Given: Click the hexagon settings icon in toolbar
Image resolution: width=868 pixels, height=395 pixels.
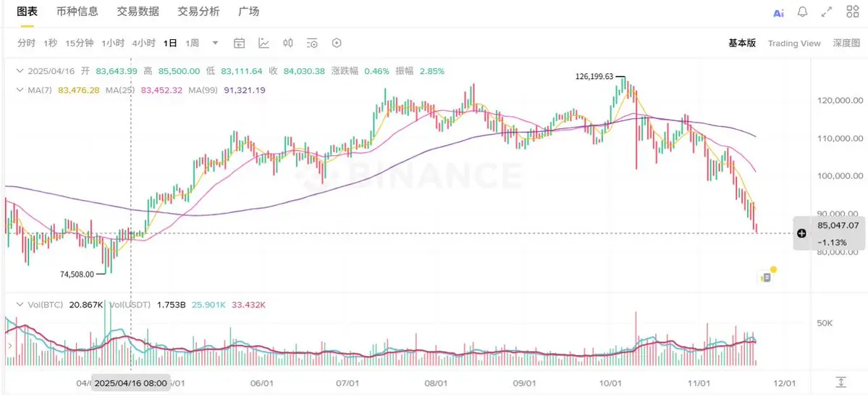Looking at the screenshot, I should [337, 43].
